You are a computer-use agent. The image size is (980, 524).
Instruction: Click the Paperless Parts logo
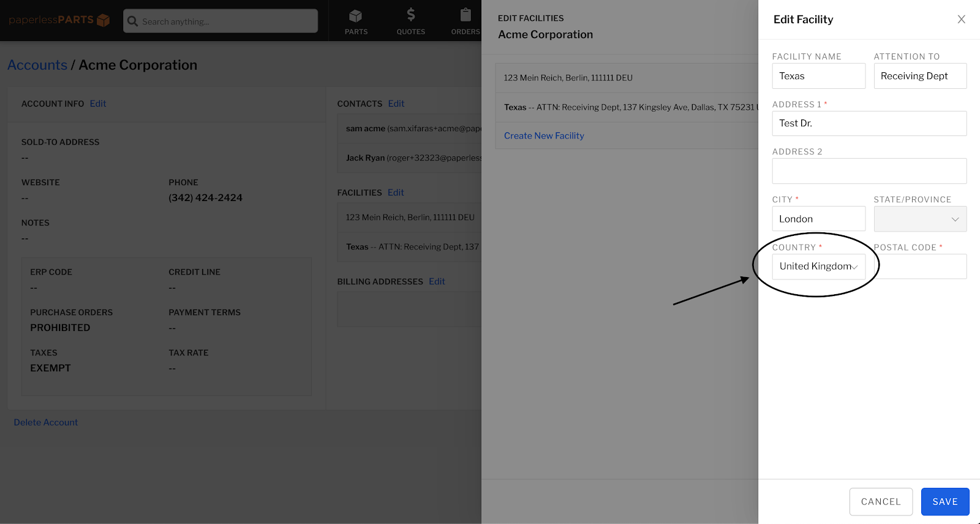[x=59, y=20]
